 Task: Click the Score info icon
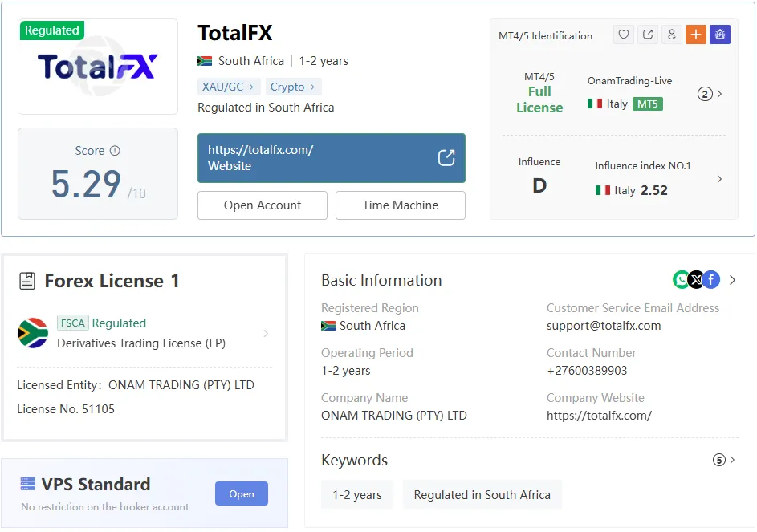point(115,151)
